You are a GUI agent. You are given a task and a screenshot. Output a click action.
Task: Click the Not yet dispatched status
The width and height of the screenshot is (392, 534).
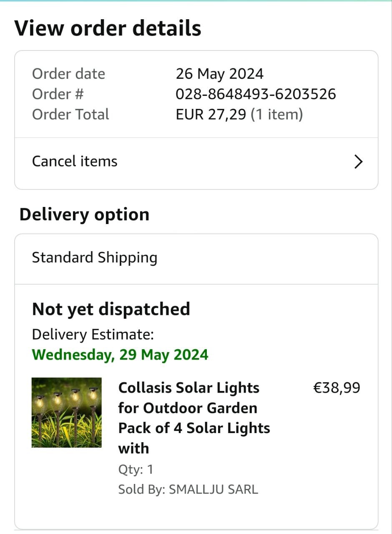tap(111, 310)
